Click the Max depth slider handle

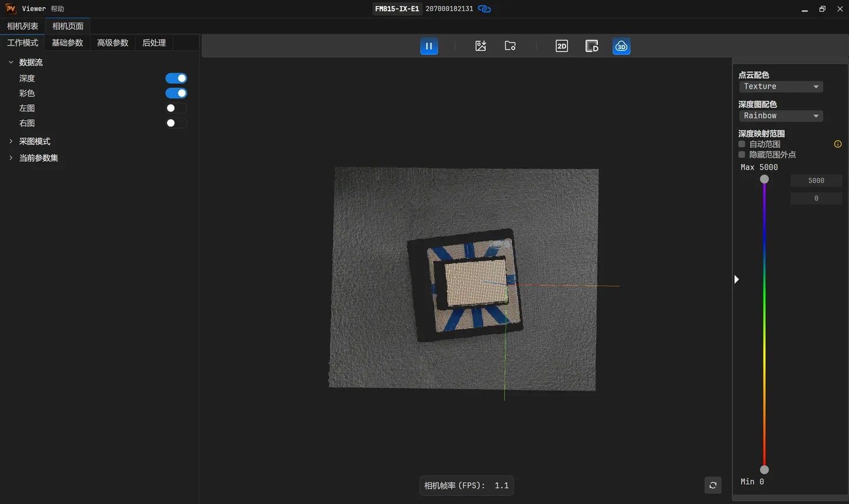coord(764,179)
